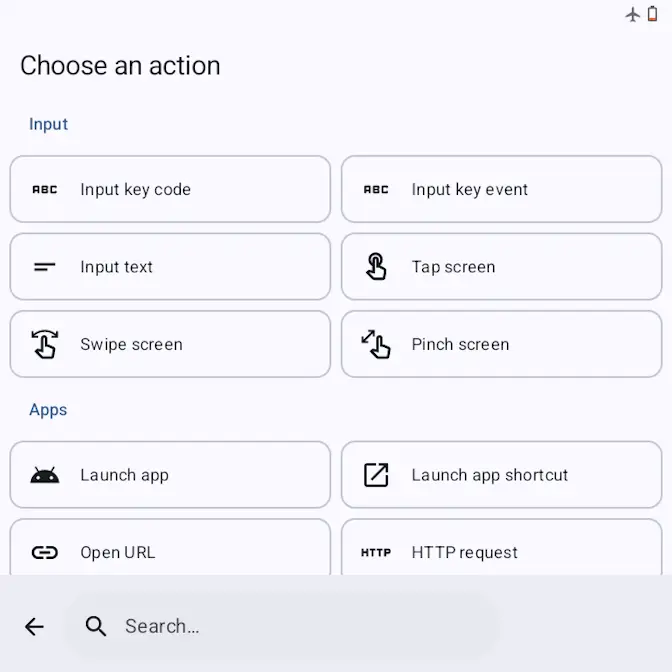This screenshot has height=672, width=672.
Task: Click the magnifying glass search icon
Action: 96,626
